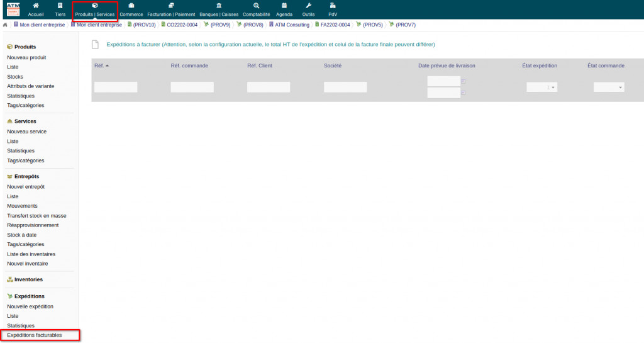Open calendar picker for end date
The height and width of the screenshot is (343, 644).
pyautogui.click(x=464, y=93)
